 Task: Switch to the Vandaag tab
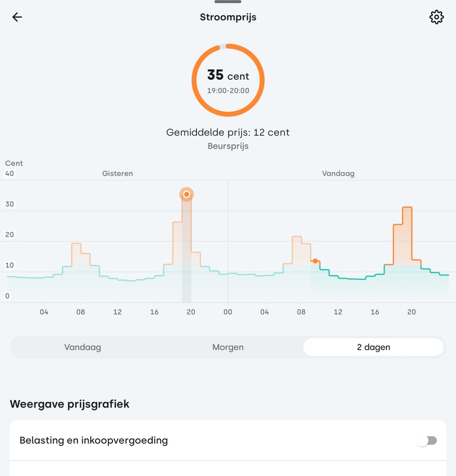tap(83, 347)
